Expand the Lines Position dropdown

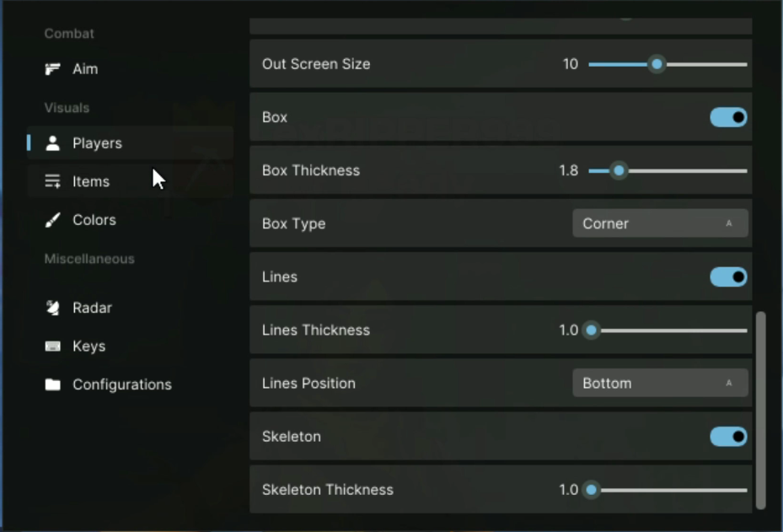pyautogui.click(x=660, y=383)
